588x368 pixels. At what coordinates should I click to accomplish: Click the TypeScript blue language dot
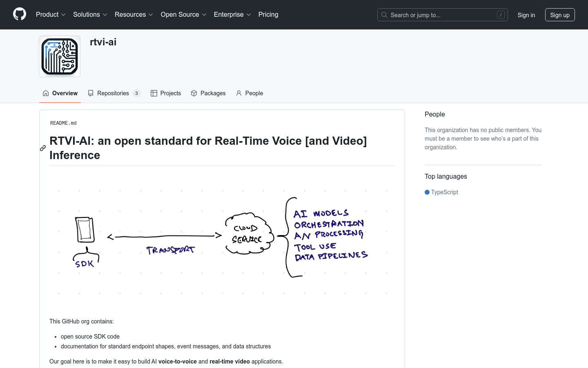(427, 192)
